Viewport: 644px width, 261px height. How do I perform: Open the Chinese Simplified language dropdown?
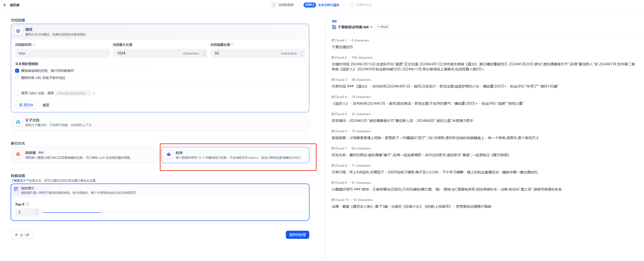tap(73, 93)
